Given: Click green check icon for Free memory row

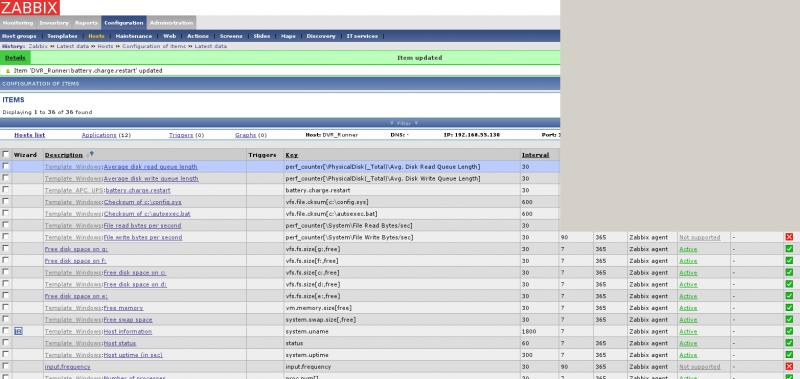Looking at the screenshot, I should tap(789, 308).
